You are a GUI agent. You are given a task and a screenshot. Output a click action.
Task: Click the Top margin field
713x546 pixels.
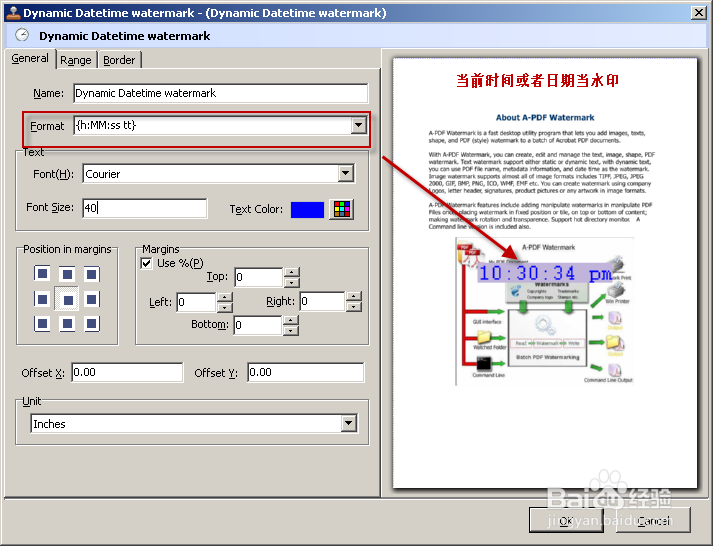pos(259,277)
